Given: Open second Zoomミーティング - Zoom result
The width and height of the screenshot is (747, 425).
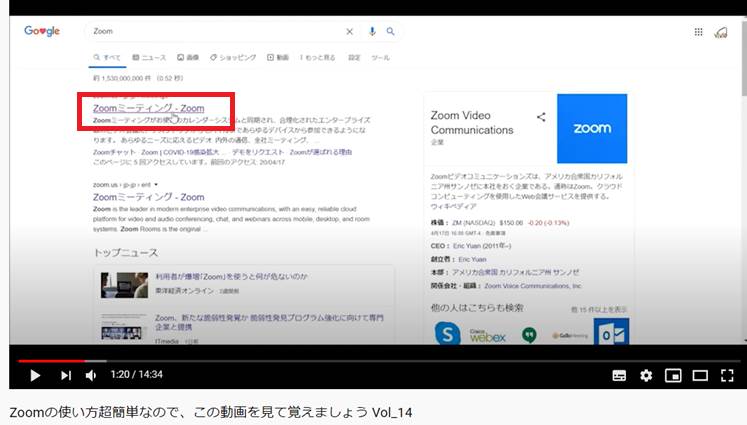Looking at the screenshot, I should tap(149, 197).
